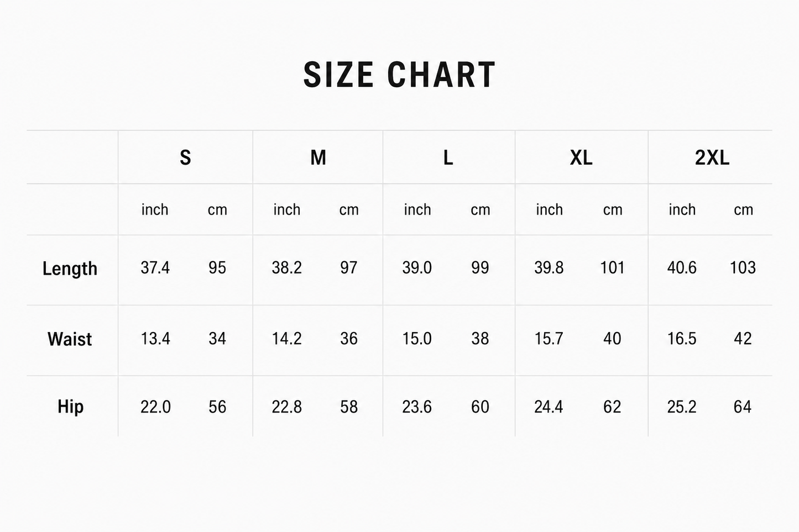Select the XL size column header
The width and height of the screenshot is (799, 532).
pos(581,158)
